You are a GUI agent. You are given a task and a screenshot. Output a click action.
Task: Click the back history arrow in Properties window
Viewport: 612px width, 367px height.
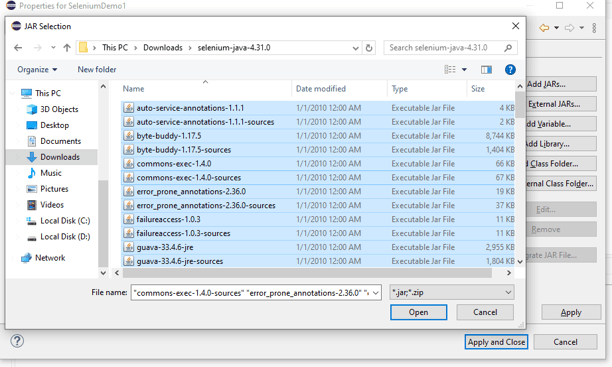tap(544, 28)
